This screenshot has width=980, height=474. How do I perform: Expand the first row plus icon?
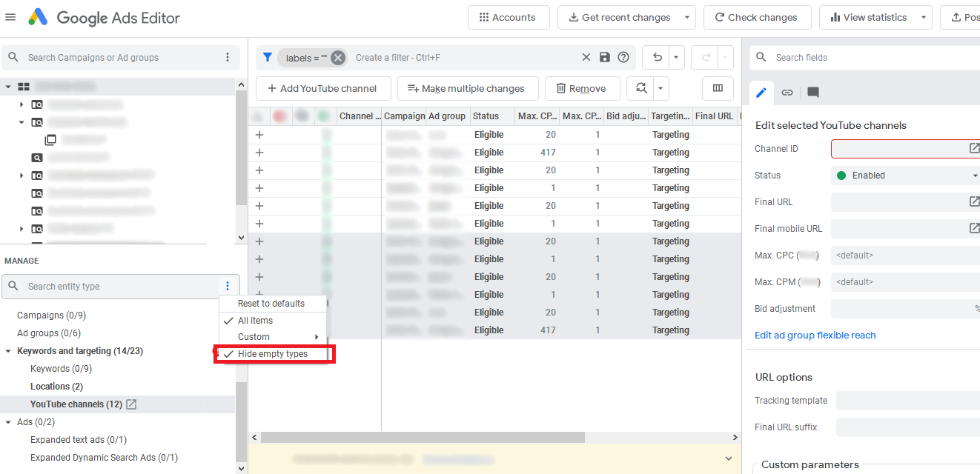259,135
